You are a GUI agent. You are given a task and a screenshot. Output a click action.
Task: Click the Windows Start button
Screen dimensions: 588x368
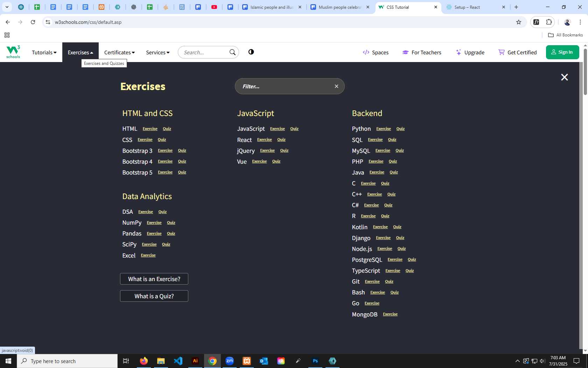tap(8, 361)
